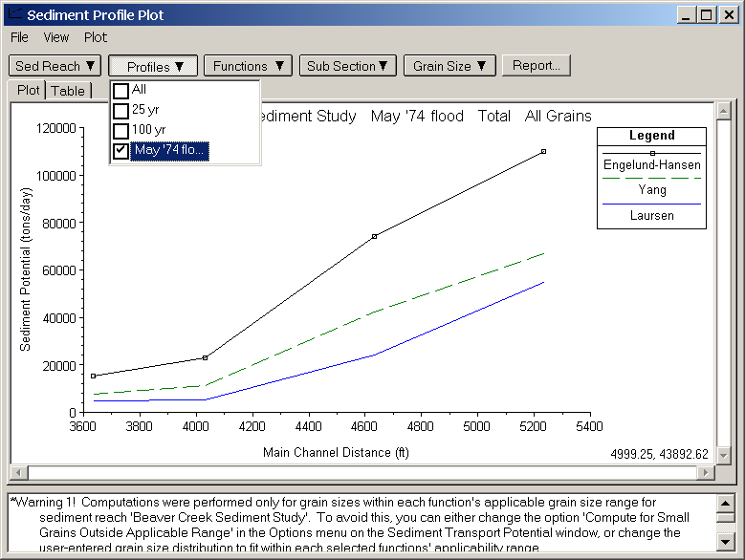
Task: Open the File menu
Action: coord(20,37)
